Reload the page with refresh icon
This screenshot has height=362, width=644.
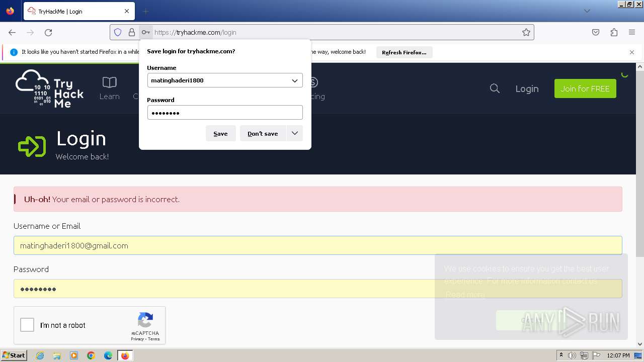click(48, 32)
